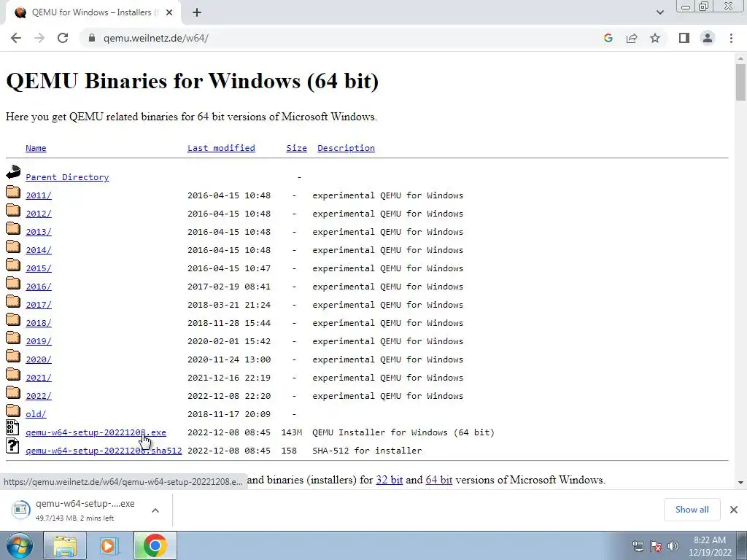Click the 2022-12-08 08:45 date of the exe row
This screenshot has height=560, width=747.
tap(228, 432)
